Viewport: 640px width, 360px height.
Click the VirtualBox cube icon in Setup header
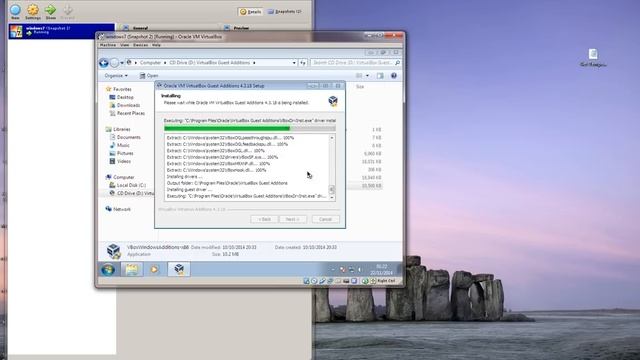click(x=333, y=101)
